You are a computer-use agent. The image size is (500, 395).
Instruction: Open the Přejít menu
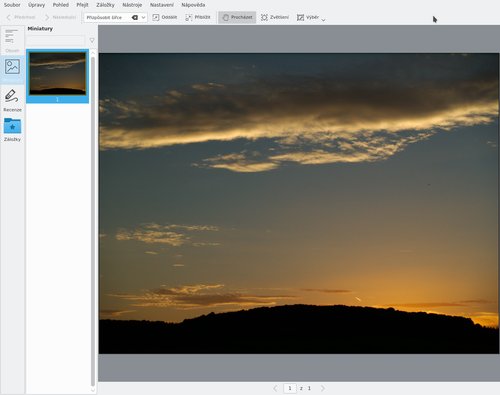point(82,5)
